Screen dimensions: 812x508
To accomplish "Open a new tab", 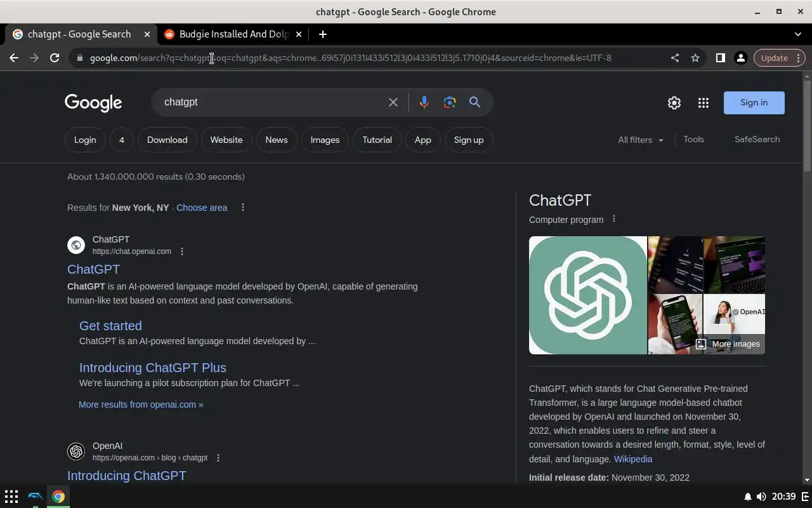I will click(x=323, y=34).
